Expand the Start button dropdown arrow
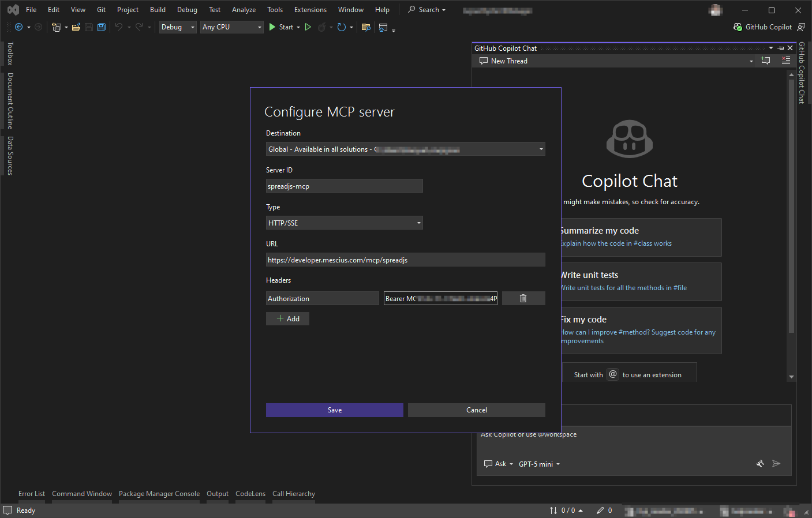This screenshot has height=518, width=812. click(x=298, y=28)
